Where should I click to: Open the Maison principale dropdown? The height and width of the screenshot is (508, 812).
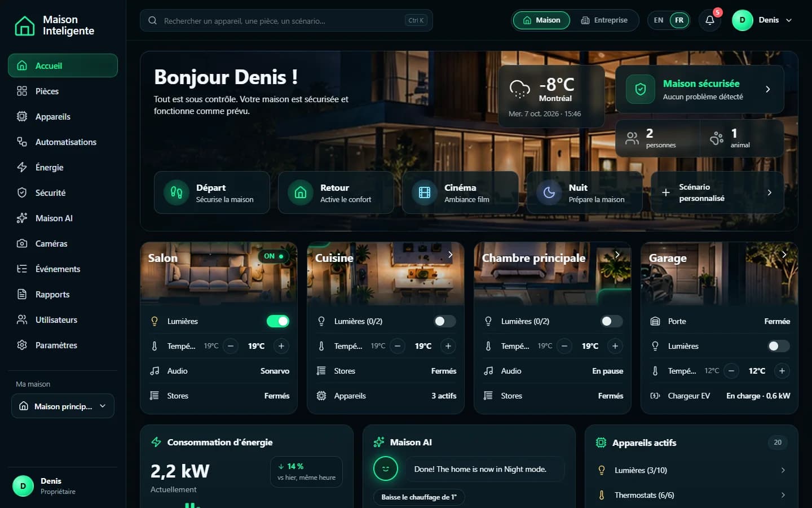[x=63, y=406]
